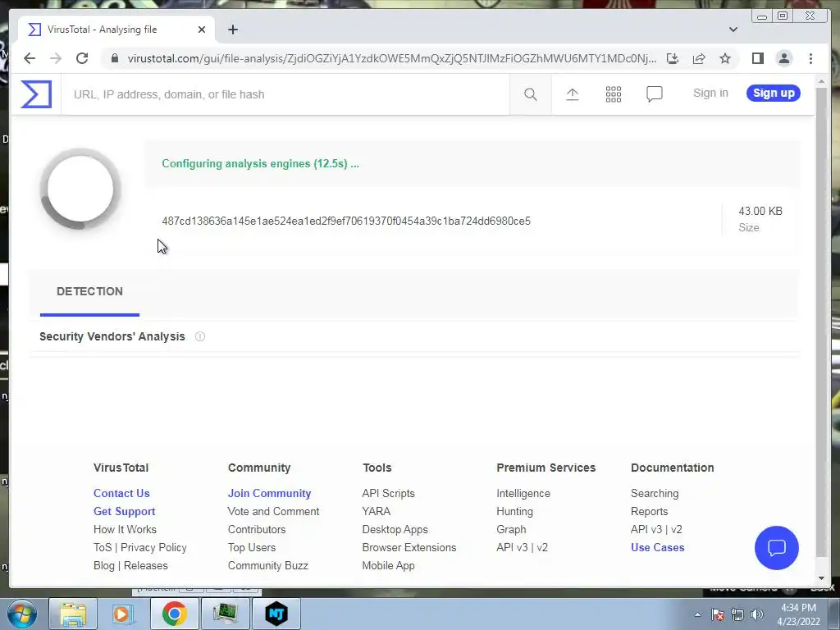Open the system monitor taskbar icon
Image resolution: width=840 pixels, height=630 pixels.
225,614
